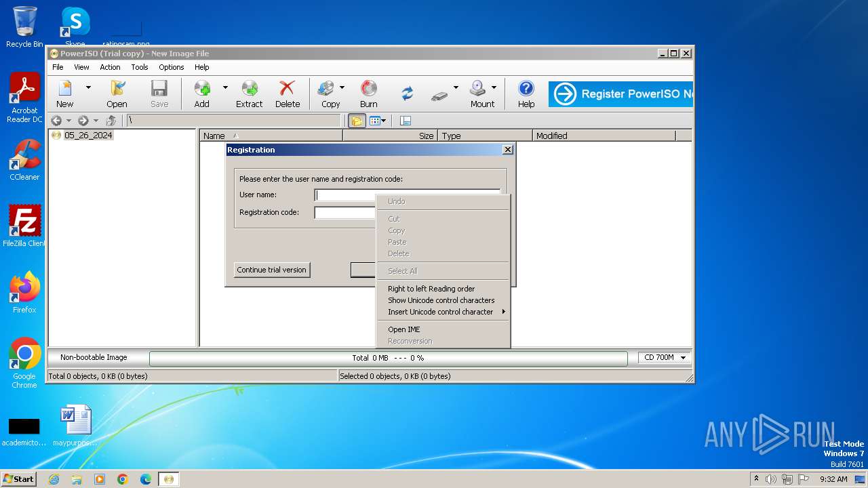Expand the USB drive dropdown arrow
The image size is (868, 488).
point(456,87)
